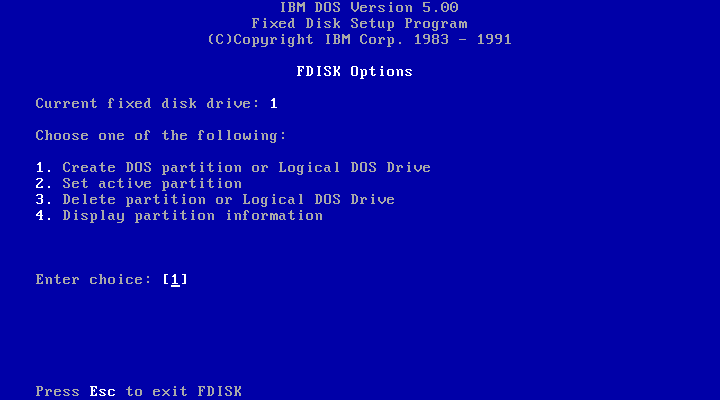This screenshot has height=400, width=720.
Task: Click the Enter choice label
Action: tap(93, 280)
